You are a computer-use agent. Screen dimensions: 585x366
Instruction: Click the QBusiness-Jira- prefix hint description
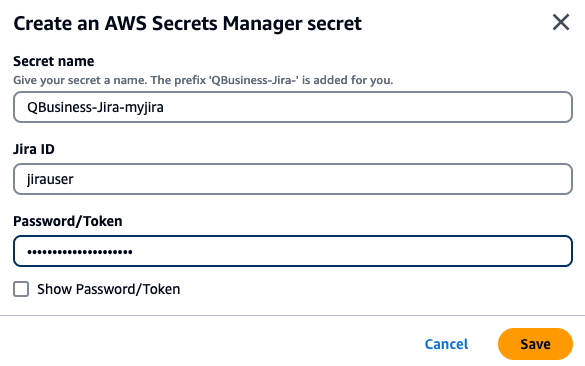[203, 80]
